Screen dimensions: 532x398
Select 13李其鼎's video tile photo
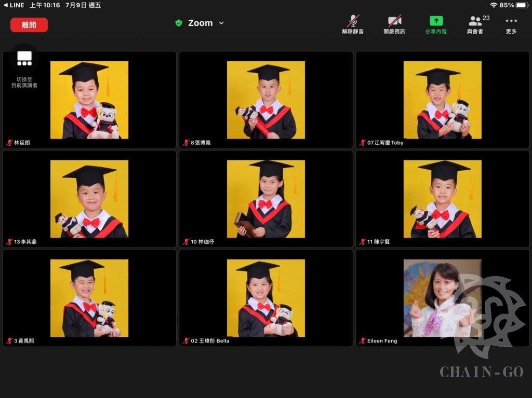tap(89, 199)
